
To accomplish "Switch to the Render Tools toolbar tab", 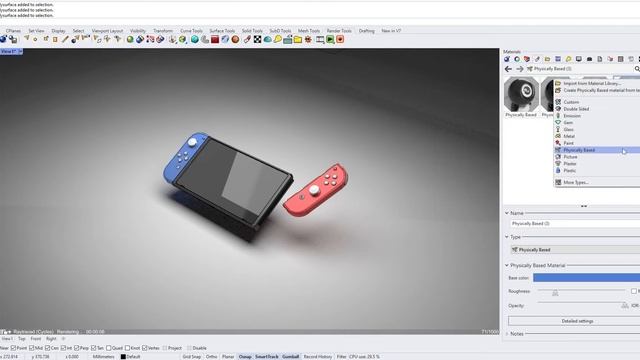I will 339,31.
